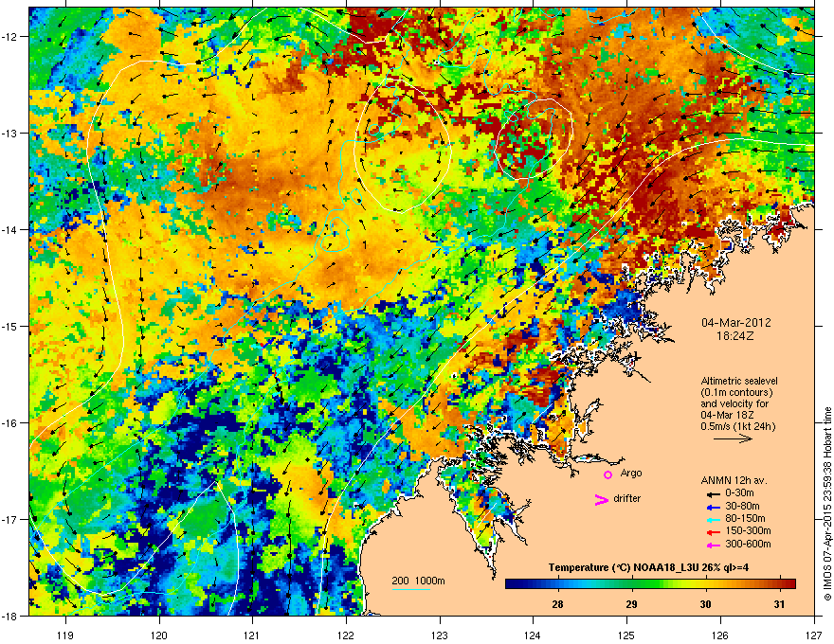The image size is (834, 644).
Task: Click longitude axis label 124
Action: [x=533, y=635]
